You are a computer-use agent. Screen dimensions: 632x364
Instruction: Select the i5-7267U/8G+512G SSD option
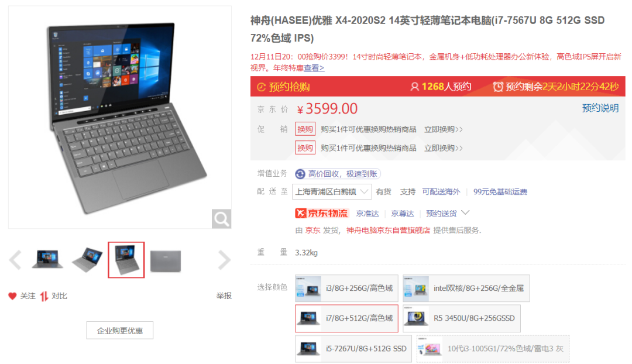[353, 349]
